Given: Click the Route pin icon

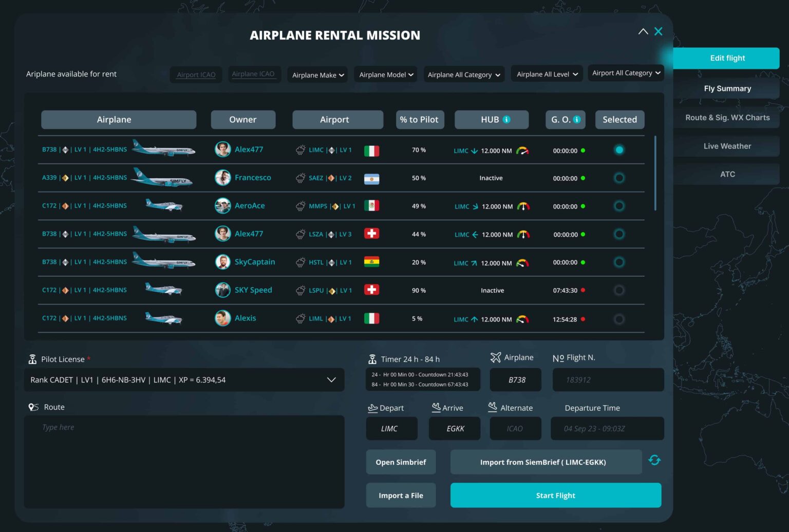Looking at the screenshot, I should 33,407.
